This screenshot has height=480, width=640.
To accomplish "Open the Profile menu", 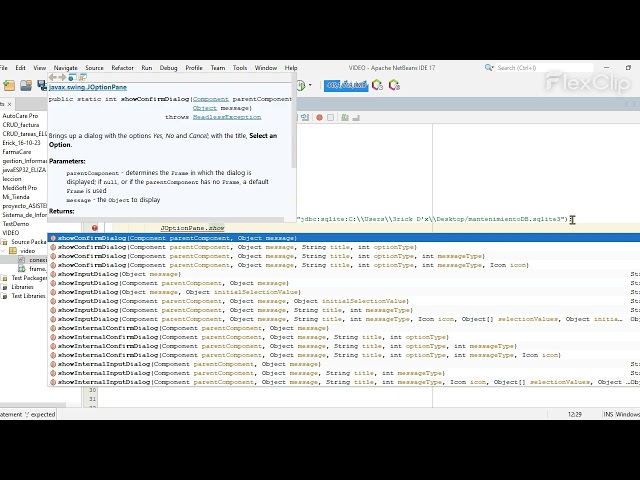I will pos(194,68).
